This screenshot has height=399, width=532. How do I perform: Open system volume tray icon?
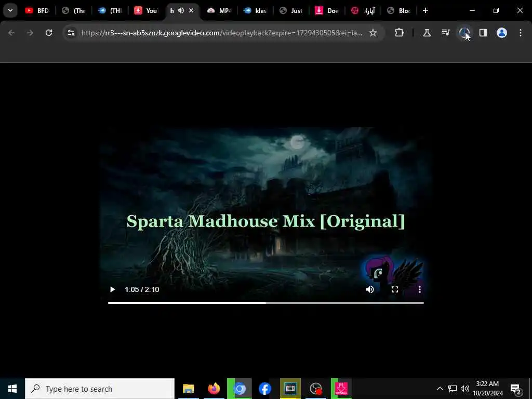pos(465,389)
